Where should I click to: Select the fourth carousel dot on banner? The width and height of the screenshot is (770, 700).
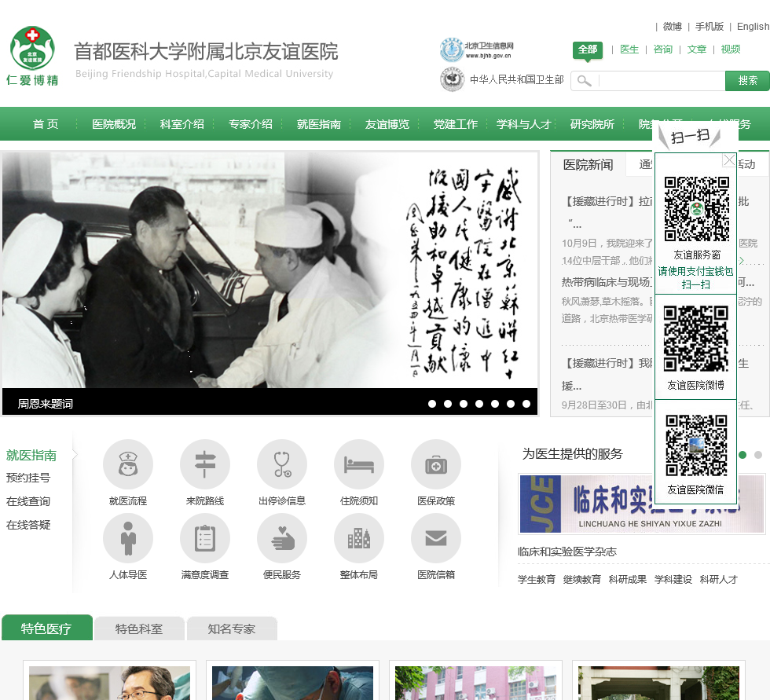[479, 404]
